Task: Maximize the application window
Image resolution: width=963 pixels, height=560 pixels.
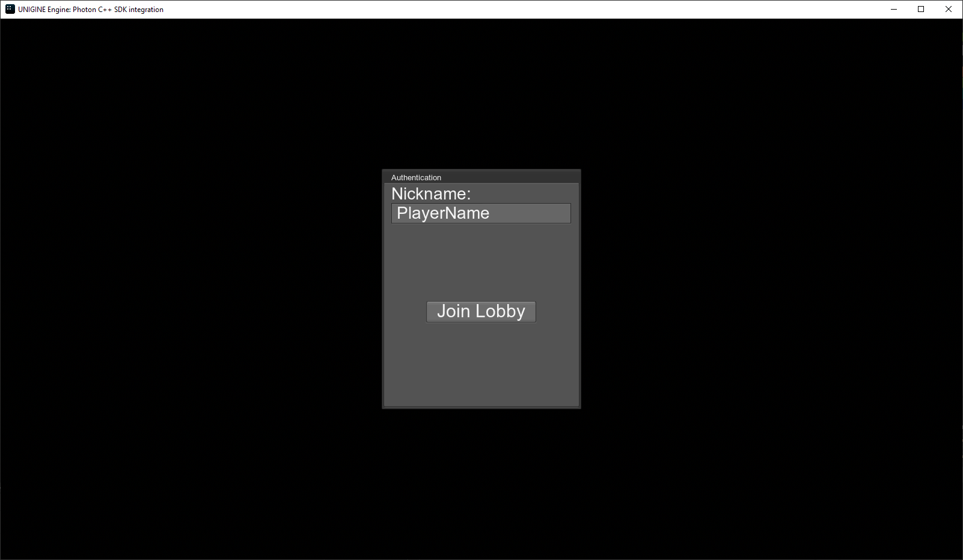Action: (920, 9)
